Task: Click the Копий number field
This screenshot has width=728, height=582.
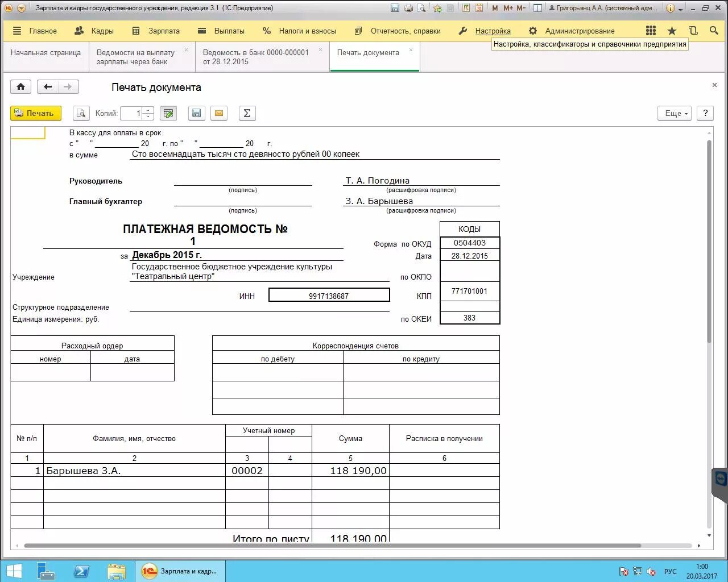Action: [131, 113]
